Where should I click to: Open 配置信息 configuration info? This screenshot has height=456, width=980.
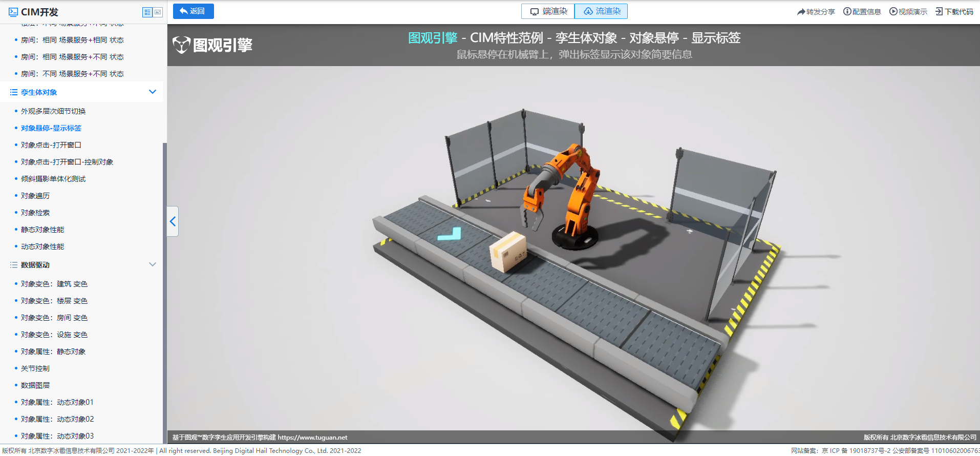tap(862, 12)
